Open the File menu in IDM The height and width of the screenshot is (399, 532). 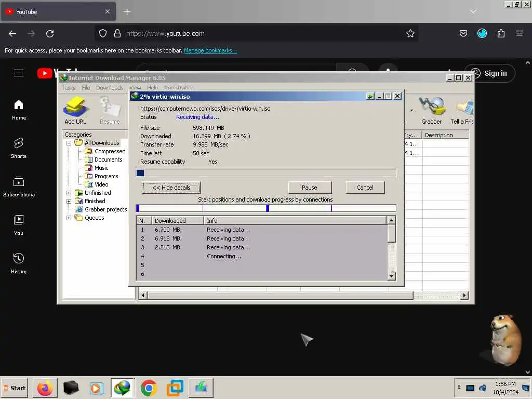tap(86, 88)
